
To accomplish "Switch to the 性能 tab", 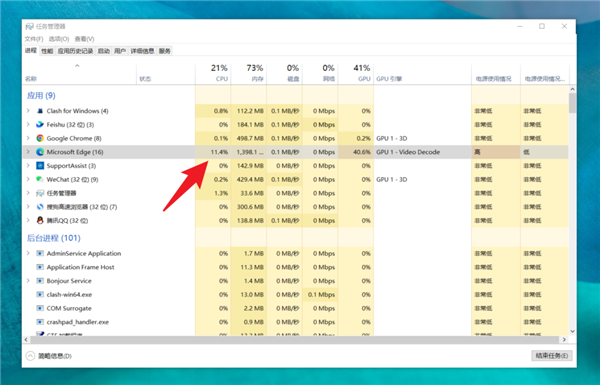I will [x=47, y=51].
